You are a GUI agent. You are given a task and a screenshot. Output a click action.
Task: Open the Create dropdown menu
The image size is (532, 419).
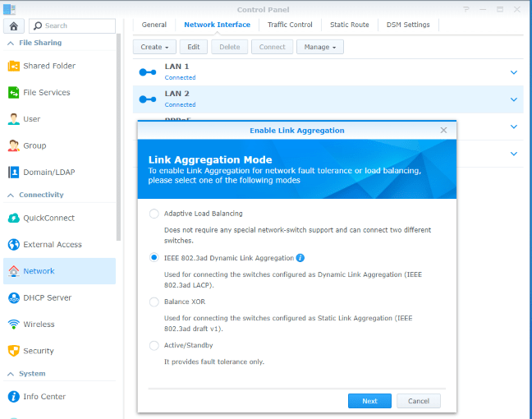[x=155, y=47]
